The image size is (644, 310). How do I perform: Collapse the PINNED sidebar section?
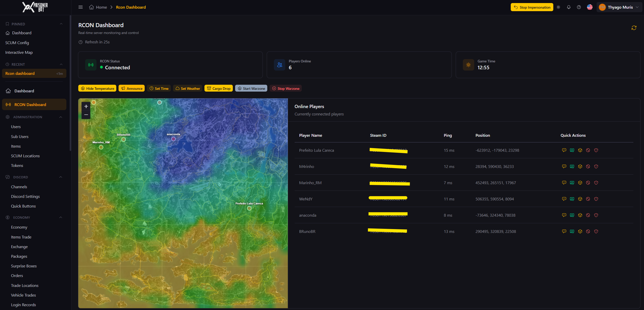pos(61,24)
